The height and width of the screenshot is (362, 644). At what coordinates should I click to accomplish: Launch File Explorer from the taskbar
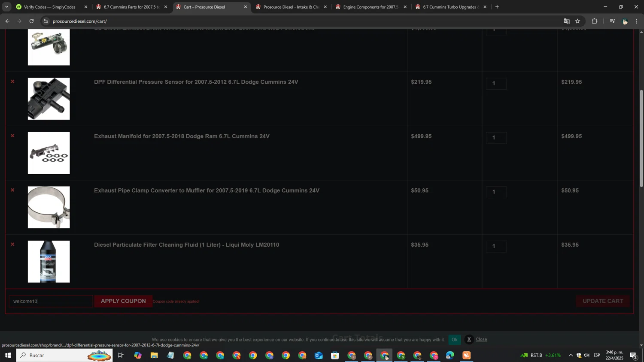point(154,355)
